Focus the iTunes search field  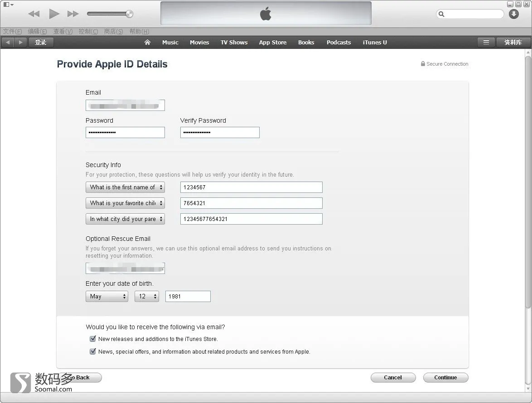coord(470,14)
